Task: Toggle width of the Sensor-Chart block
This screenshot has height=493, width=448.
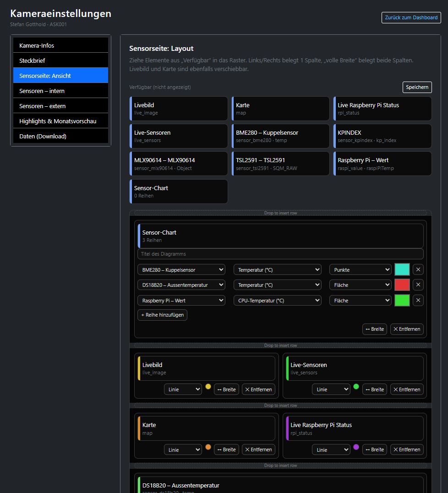Action: tap(374, 329)
